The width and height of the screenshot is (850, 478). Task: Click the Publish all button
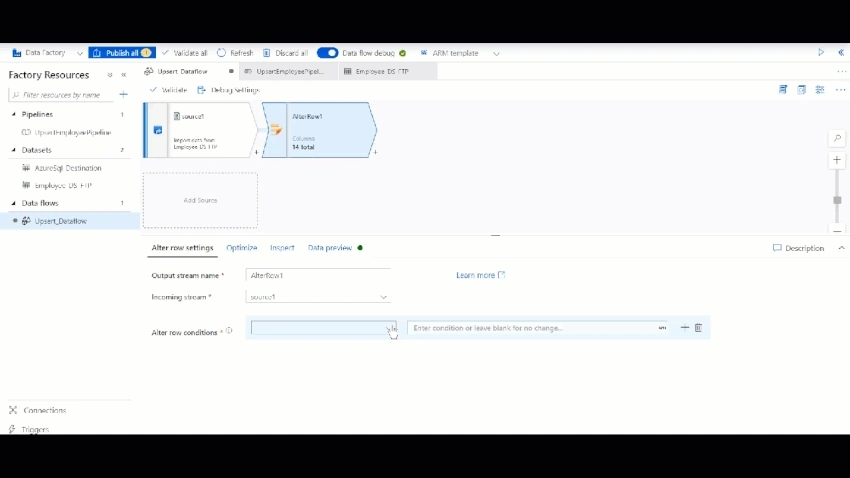(x=122, y=53)
